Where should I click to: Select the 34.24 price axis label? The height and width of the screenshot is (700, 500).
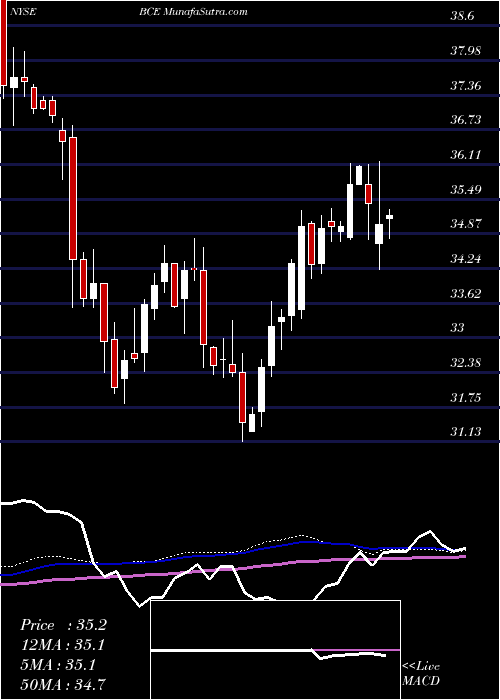click(466, 258)
